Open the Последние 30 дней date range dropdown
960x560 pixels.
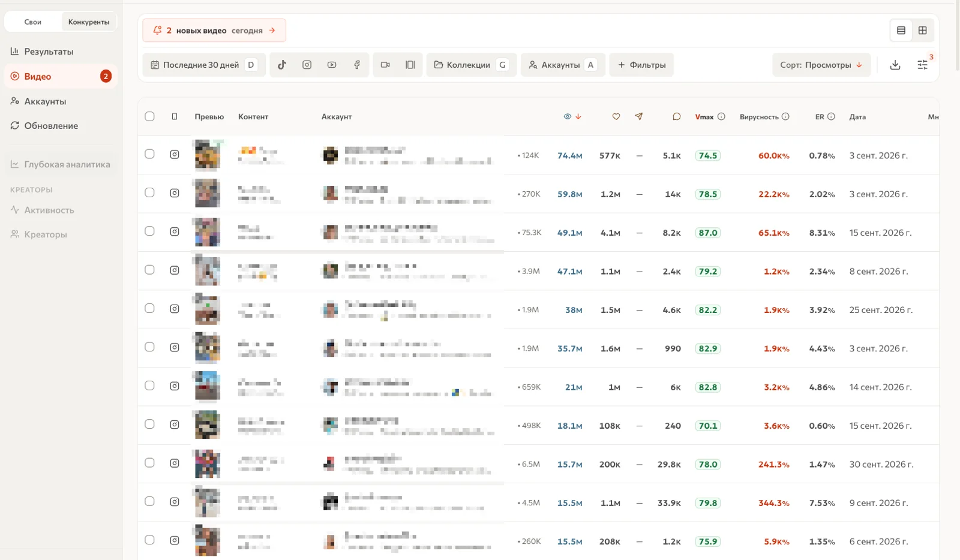[x=204, y=65]
